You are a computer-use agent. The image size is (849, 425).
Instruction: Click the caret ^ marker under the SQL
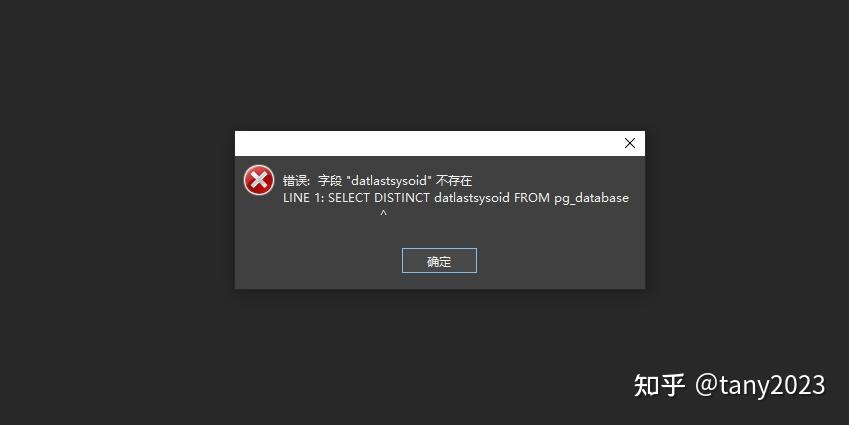click(x=383, y=214)
